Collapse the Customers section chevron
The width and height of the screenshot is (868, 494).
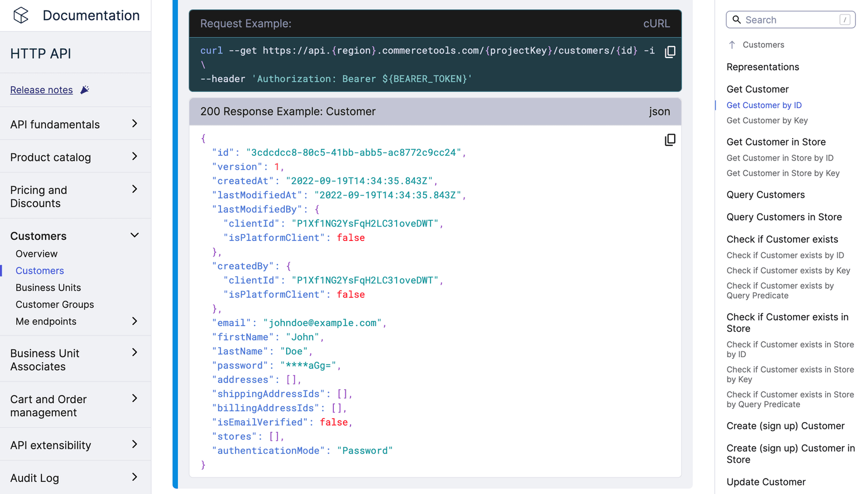135,235
